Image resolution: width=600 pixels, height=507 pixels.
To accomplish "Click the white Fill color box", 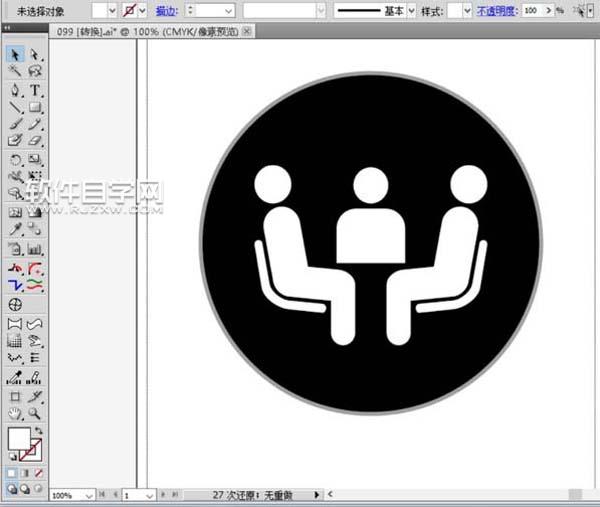I will [19, 439].
